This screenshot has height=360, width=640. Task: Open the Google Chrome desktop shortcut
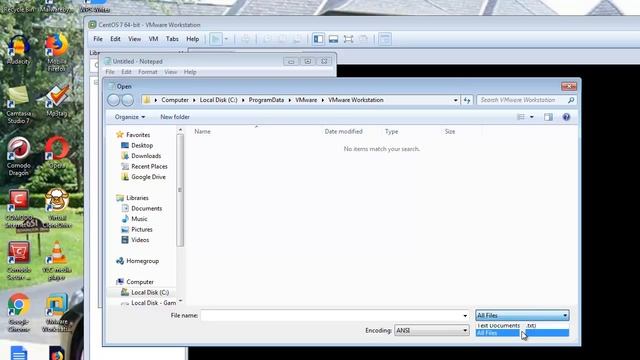point(18,313)
